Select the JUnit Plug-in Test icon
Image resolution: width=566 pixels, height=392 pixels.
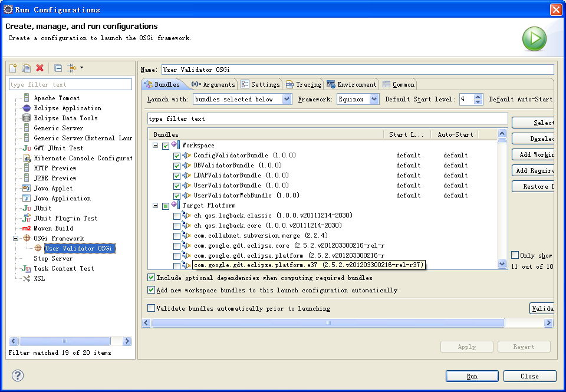point(27,218)
